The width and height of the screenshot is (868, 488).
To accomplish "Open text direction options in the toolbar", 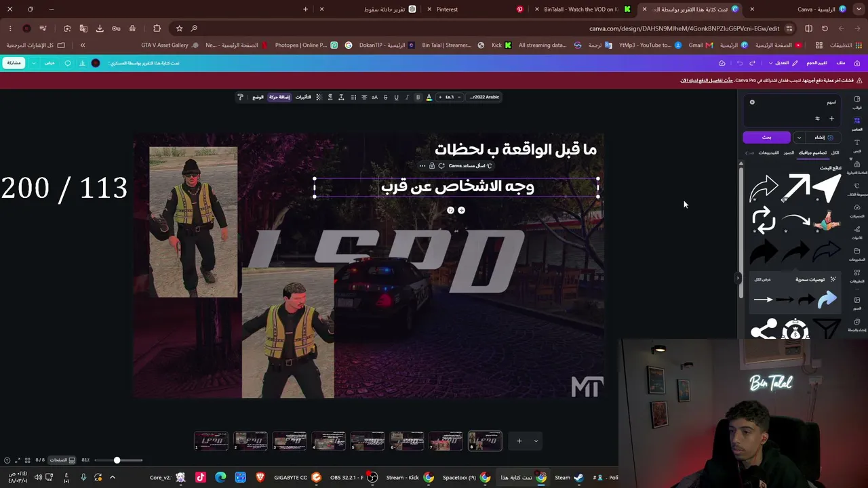I will point(330,97).
